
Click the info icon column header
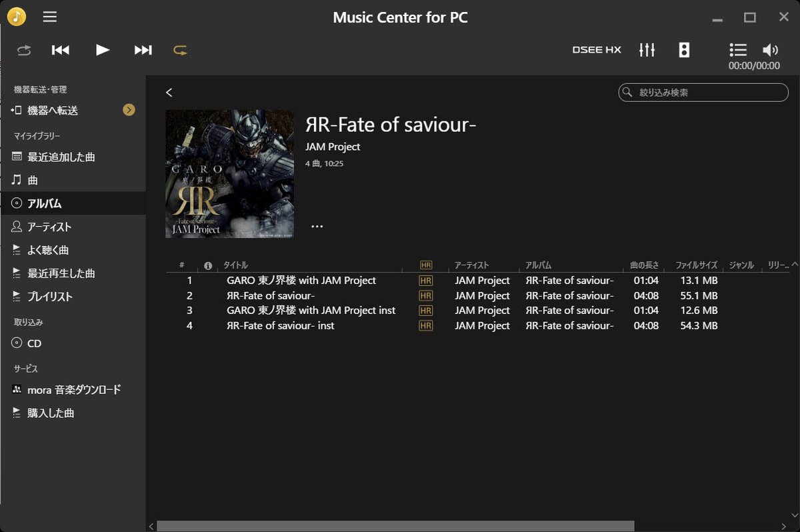208,265
